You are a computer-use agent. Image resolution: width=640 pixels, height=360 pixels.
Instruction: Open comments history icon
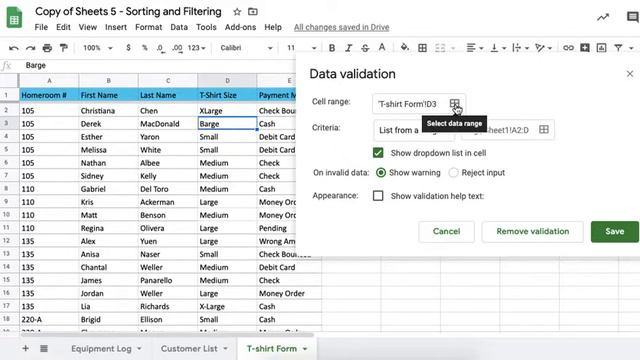coord(633,17)
